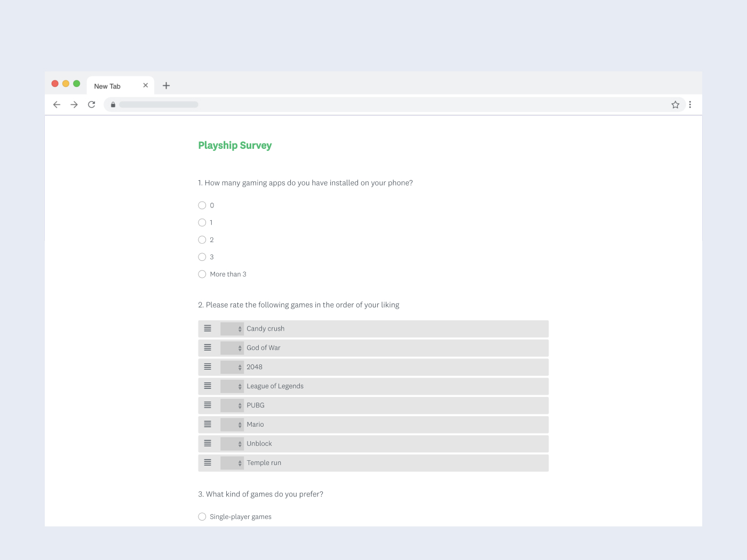Click the browser address bar field
Image resolution: width=747 pixels, height=560 pixels.
click(394, 105)
